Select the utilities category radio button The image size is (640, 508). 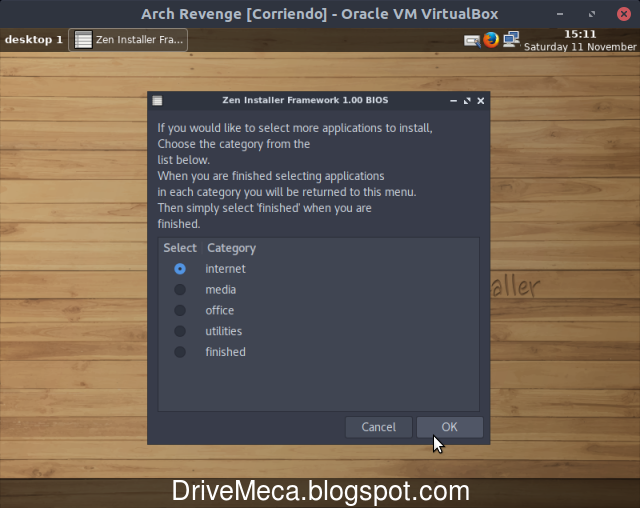[180, 331]
